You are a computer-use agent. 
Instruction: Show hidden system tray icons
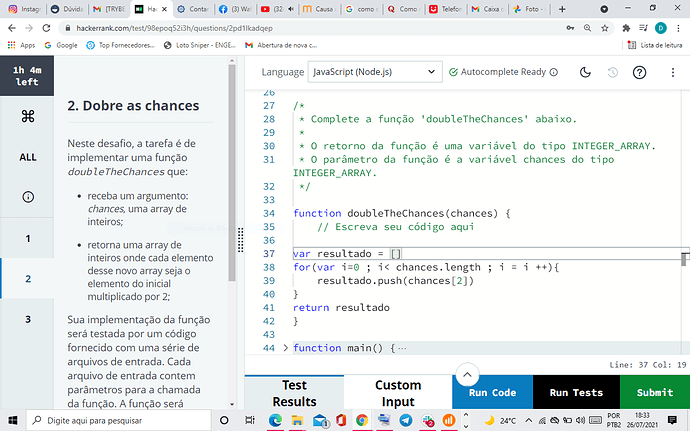click(529, 420)
